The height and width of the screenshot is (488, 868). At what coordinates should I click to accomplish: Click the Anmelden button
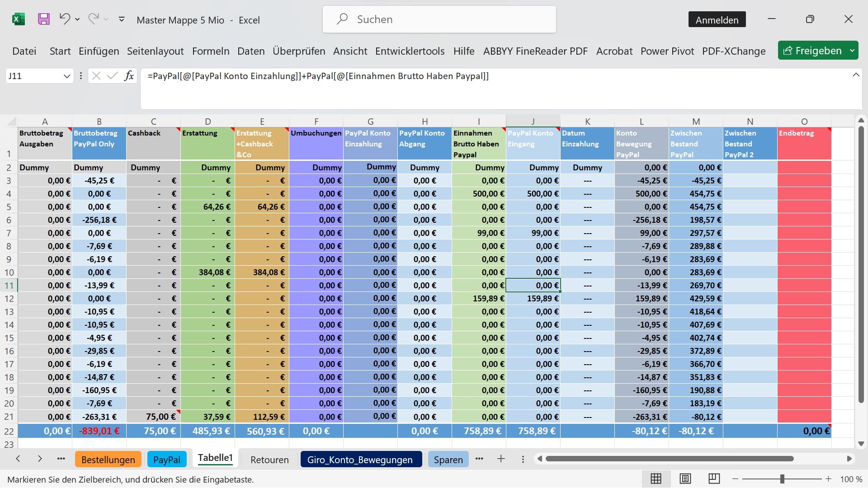(717, 20)
